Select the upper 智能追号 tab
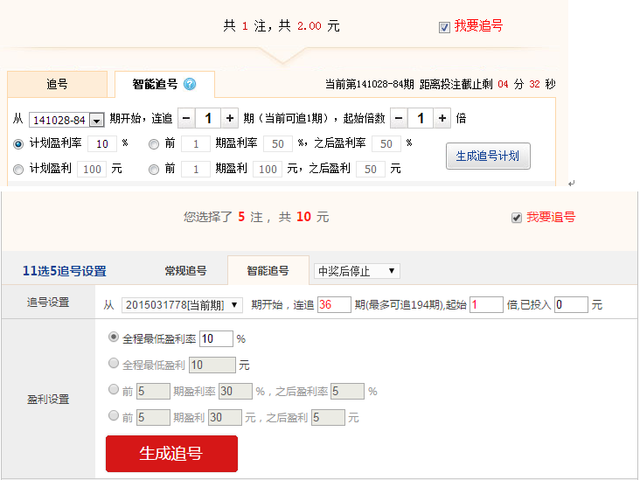 coord(164,84)
